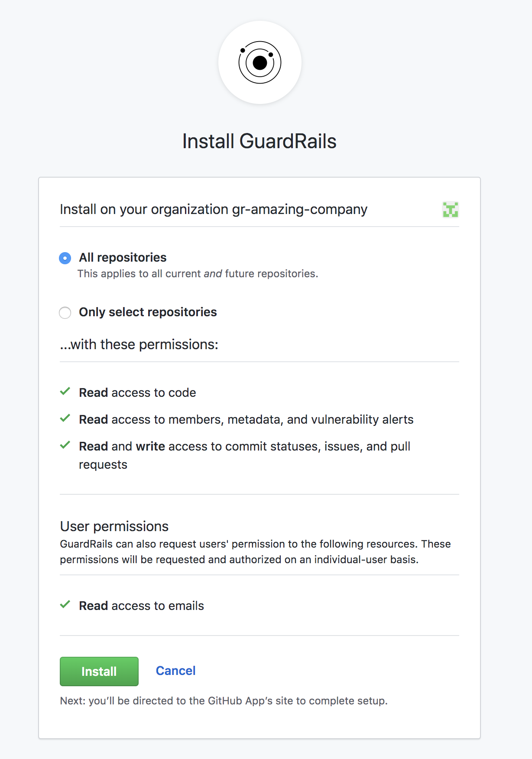This screenshot has width=532, height=759.
Task: Click checkmark beside members, metadata permission
Action: pyautogui.click(x=65, y=418)
